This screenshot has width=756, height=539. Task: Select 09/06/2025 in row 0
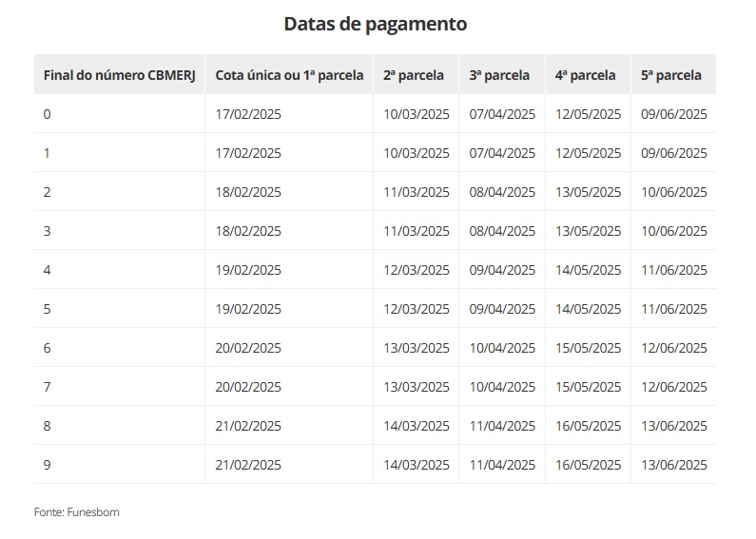click(674, 114)
